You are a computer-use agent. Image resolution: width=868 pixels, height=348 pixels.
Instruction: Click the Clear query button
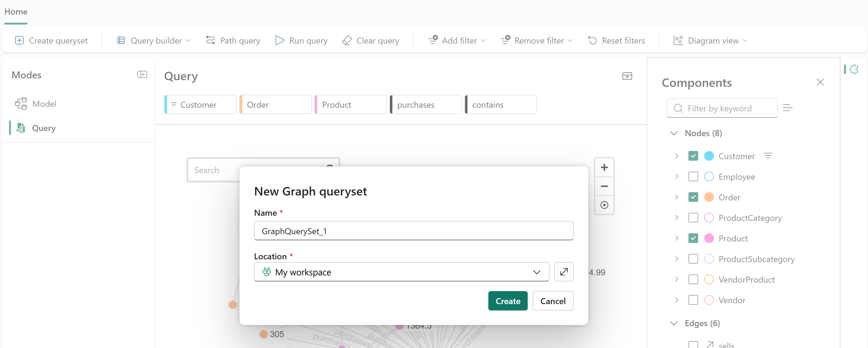(370, 41)
